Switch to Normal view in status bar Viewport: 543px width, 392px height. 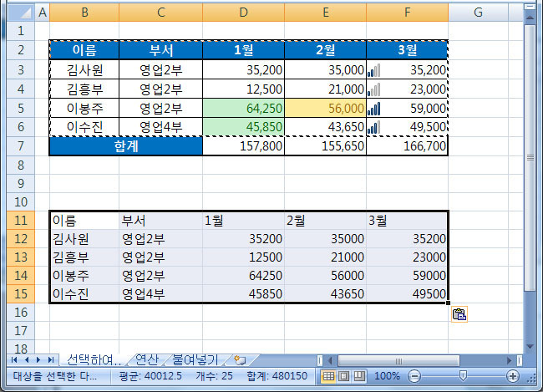coord(328,376)
